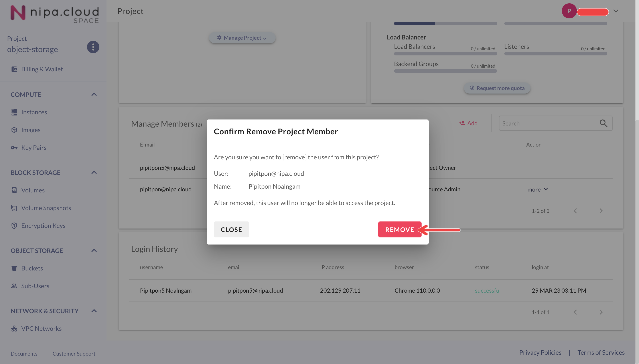639x364 pixels.
Task: Confirm with the REMOVE button
Action: pyautogui.click(x=400, y=229)
